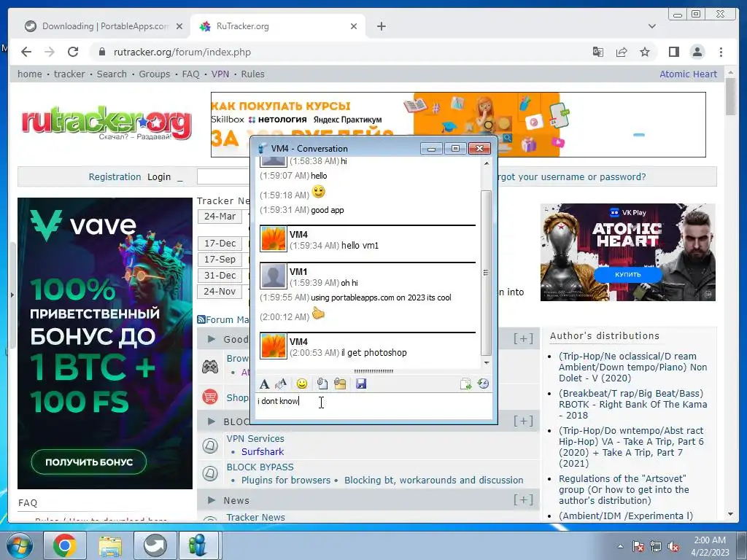Viewport: 747px width, 560px height.
Task: Open the home link in rutracker menu
Action: (x=29, y=74)
